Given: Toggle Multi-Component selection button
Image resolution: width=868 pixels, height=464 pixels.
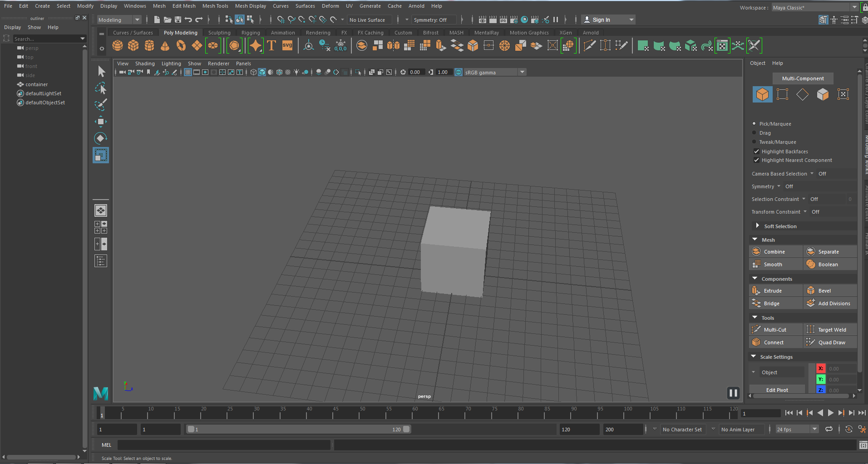Looking at the screenshot, I should pos(803,78).
